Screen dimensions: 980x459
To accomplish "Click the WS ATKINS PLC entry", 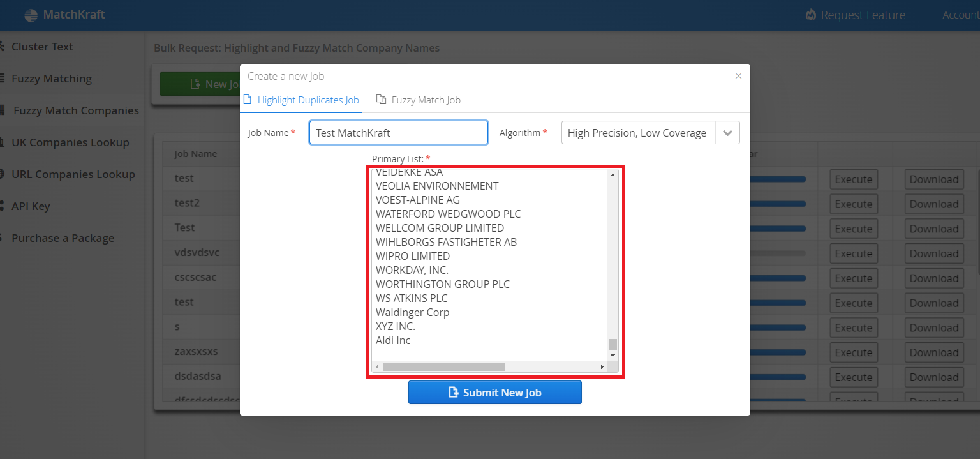I will point(412,298).
